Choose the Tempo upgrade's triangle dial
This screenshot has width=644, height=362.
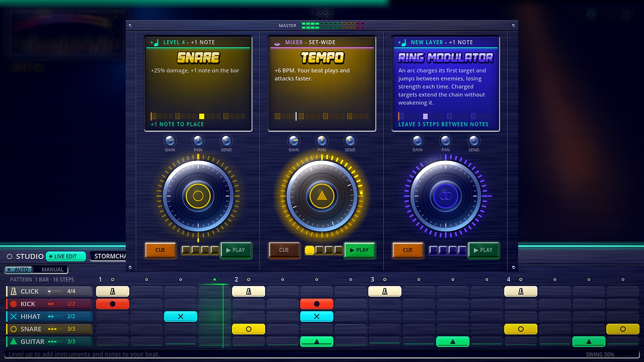pyautogui.click(x=322, y=196)
